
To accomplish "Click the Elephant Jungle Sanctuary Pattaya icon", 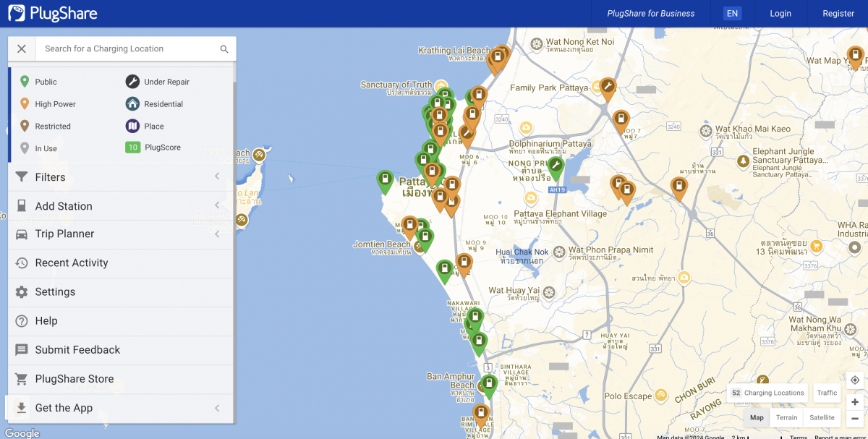I will coord(743,161).
